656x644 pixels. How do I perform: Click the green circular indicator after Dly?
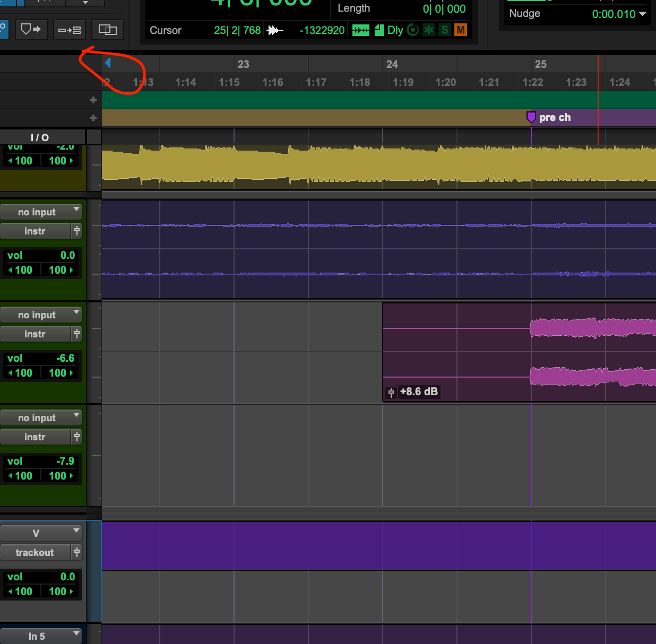pos(413,30)
